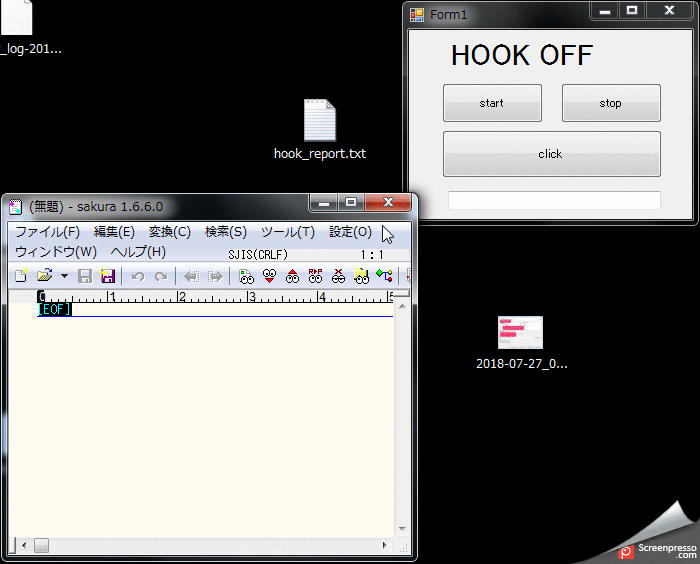This screenshot has height=564, width=700.
Task: Click the outline analysis tree icon
Action: [384, 276]
